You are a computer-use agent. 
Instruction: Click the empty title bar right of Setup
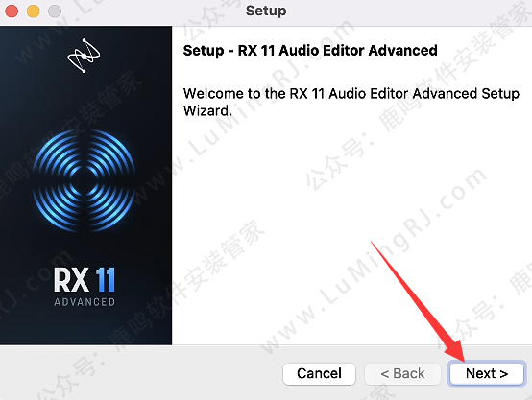click(x=407, y=11)
